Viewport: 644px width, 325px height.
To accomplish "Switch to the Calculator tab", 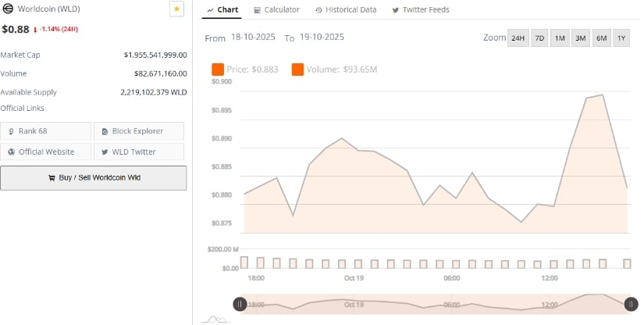I will click(276, 9).
